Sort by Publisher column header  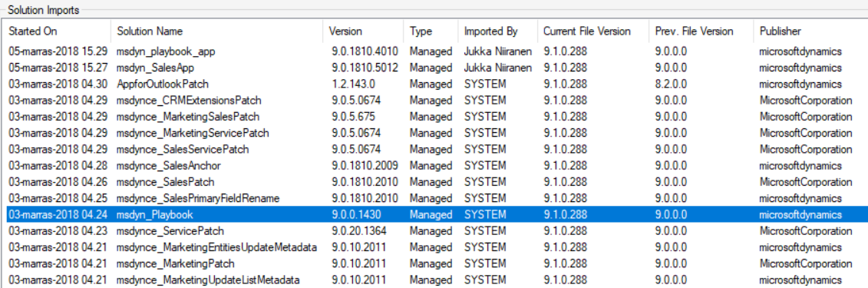(x=810, y=31)
